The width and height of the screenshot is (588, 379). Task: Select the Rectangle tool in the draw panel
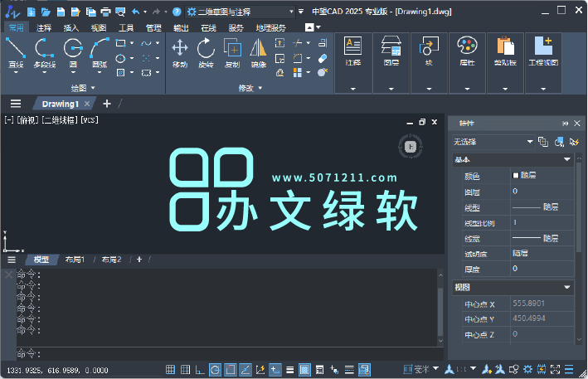click(x=120, y=43)
